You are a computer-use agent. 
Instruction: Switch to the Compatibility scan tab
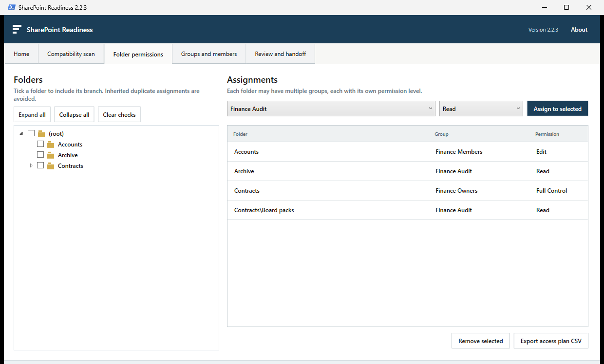[71, 54]
